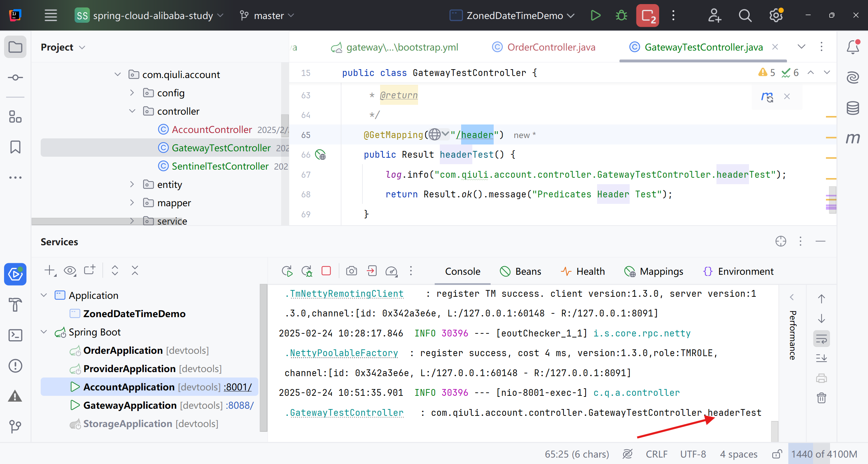
Task: Open the Structure tool window icon
Action: coord(15,117)
